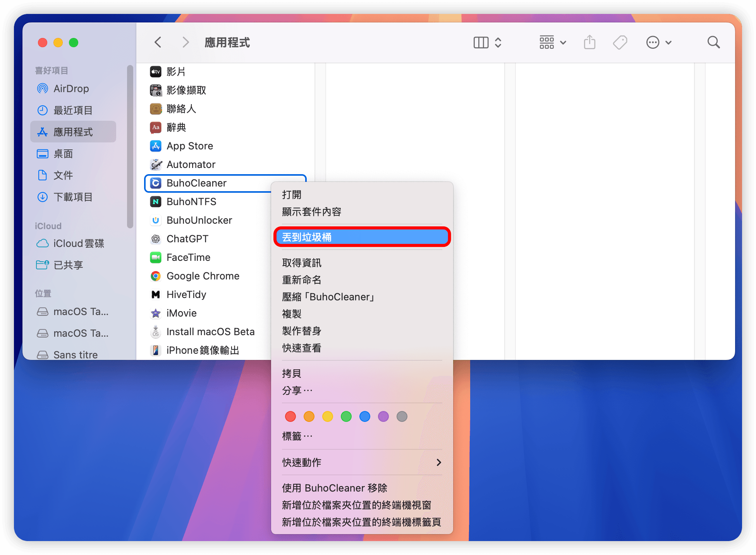Open iCloud 雲碟 in the sidebar
756x555 pixels.
(73, 243)
